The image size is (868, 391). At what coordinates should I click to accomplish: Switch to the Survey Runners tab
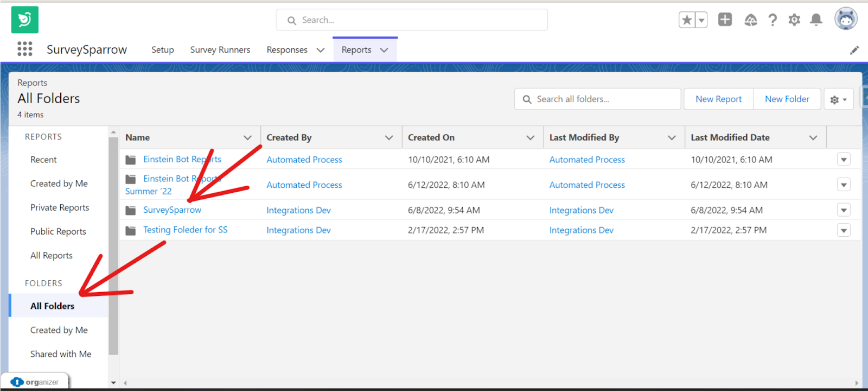click(220, 50)
